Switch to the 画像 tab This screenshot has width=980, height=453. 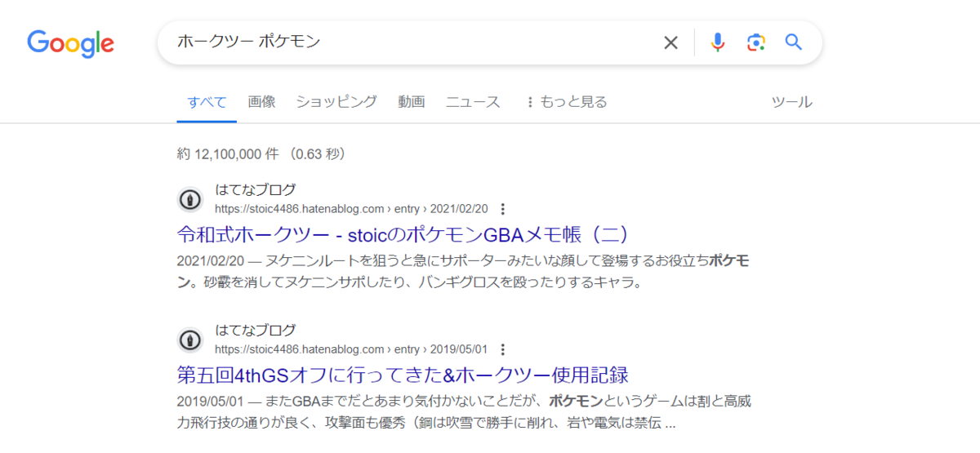coord(261,102)
